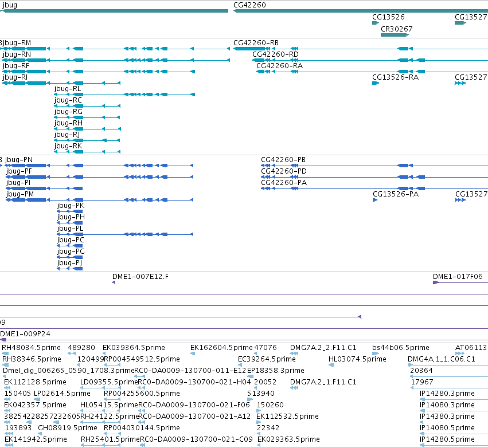
Task: Select the CR30267 label
Action: [396, 29]
